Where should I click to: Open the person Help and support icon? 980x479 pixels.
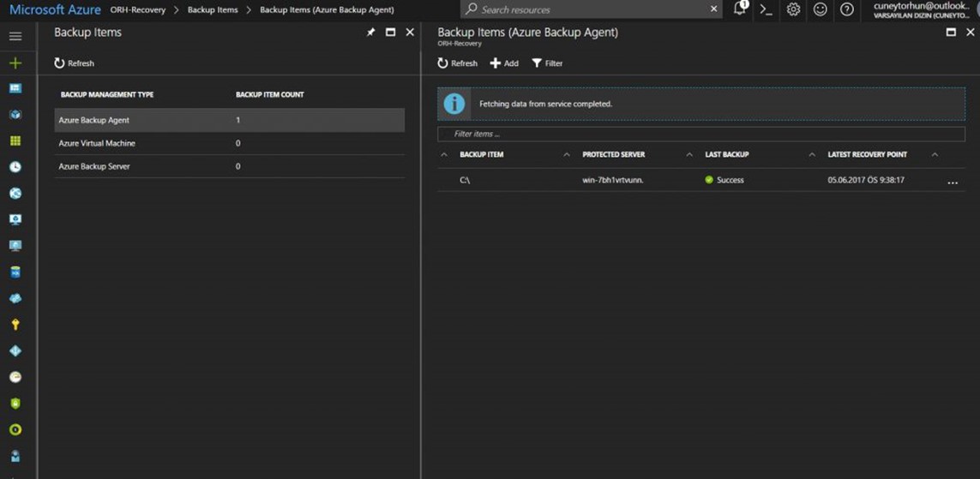[x=15, y=457]
